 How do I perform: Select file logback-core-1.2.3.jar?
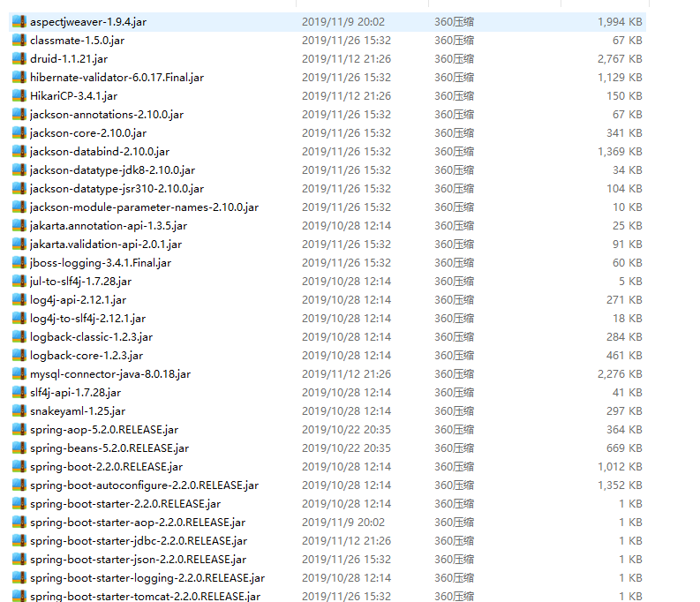(x=87, y=355)
